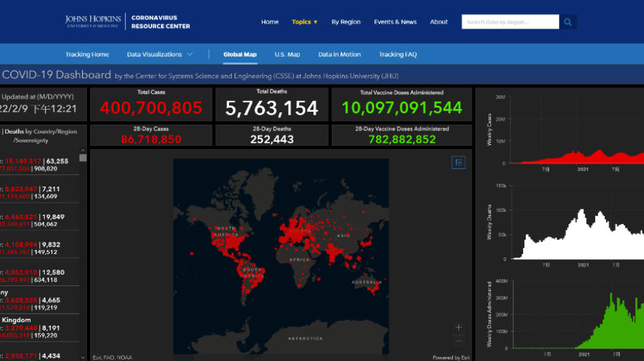Click the Home navigation link
The height and width of the screenshot is (361, 644).
click(270, 22)
